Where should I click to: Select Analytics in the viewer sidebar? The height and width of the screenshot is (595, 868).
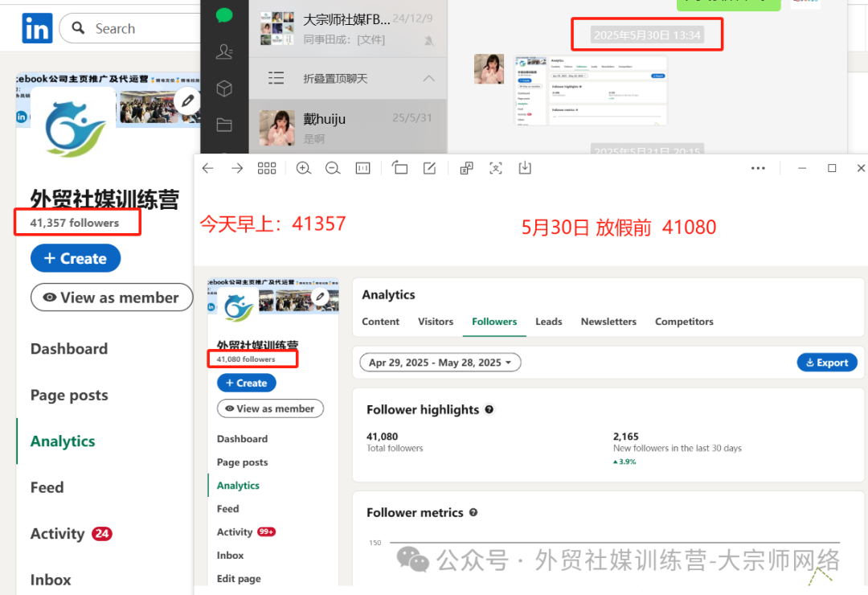coord(238,486)
